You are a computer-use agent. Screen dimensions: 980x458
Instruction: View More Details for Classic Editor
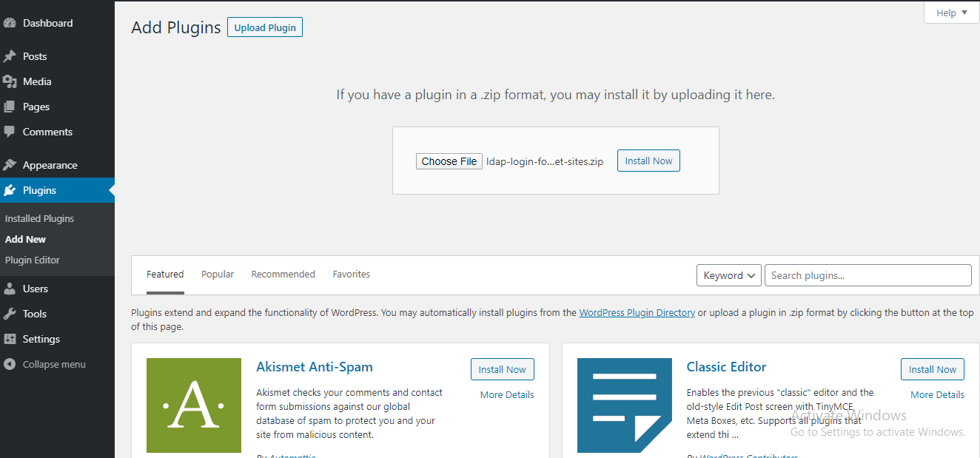tap(937, 394)
